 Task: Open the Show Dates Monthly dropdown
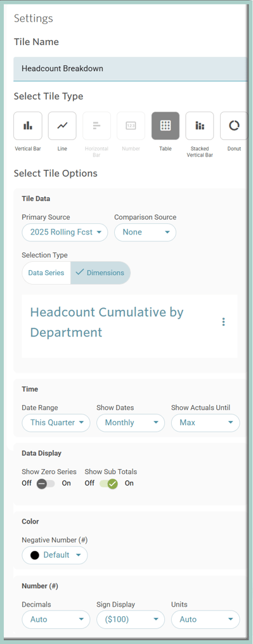point(131,423)
